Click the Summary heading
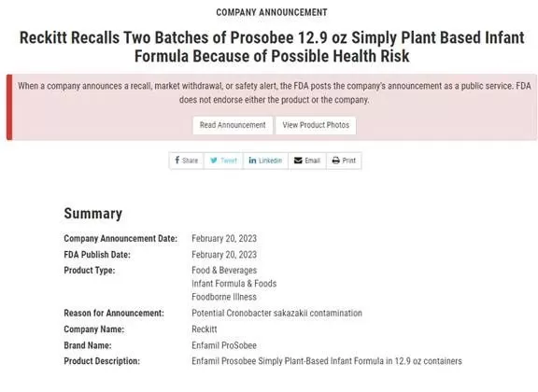 (x=93, y=214)
